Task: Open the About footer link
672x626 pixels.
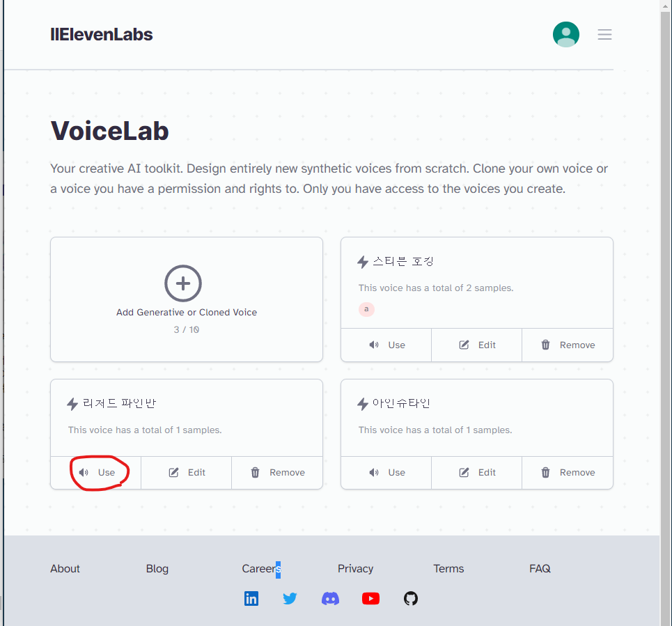Action: tap(65, 569)
